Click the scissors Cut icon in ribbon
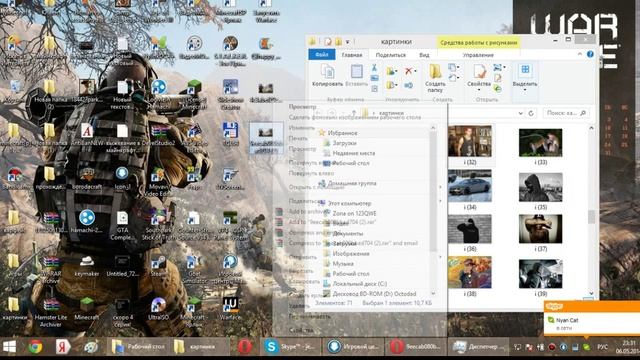Image resolution: width=640 pixels, height=360 pixels. tap(374, 67)
